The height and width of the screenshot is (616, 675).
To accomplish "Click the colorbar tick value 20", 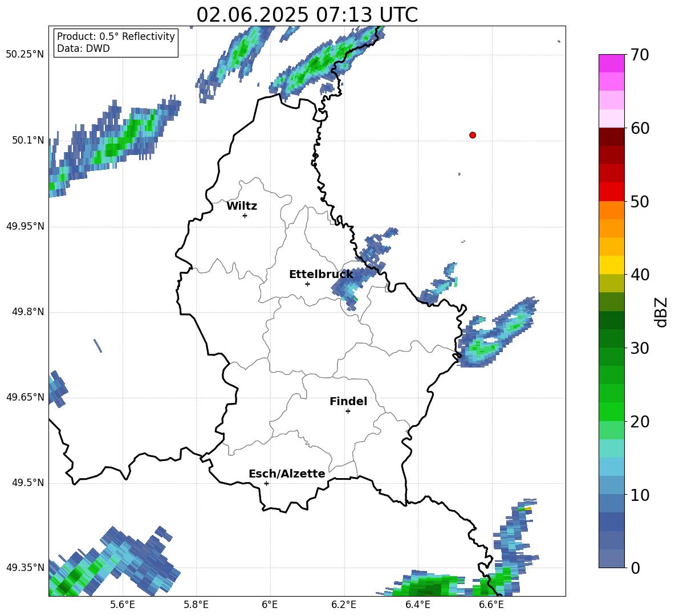I will [x=640, y=422].
